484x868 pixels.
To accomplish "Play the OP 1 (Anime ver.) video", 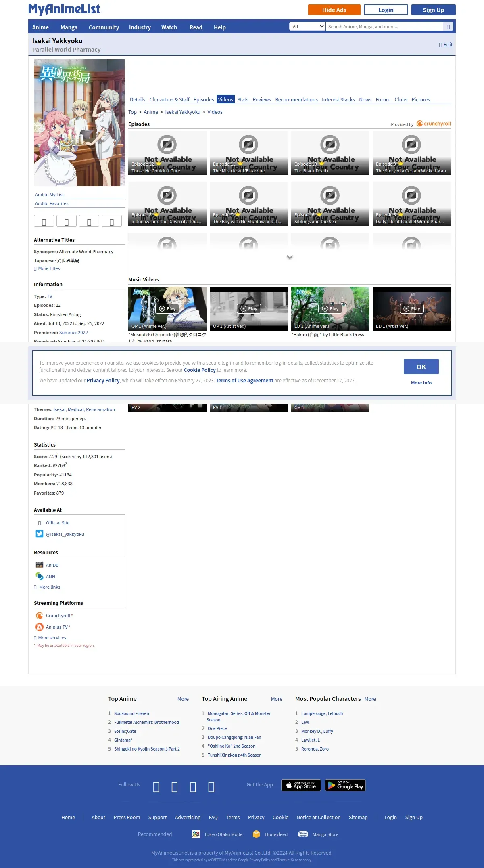I will [167, 309].
